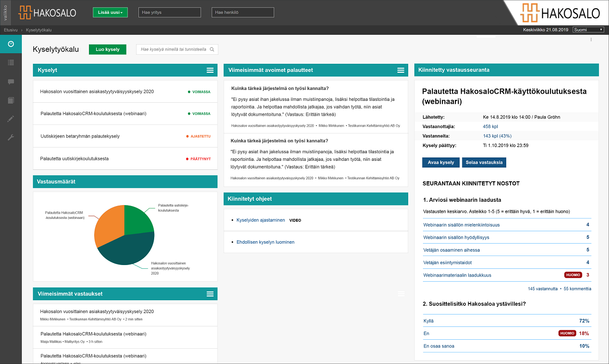Open the wrench settings icon in sidebar
Image resolution: width=609 pixels, height=364 pixels.
[11, 138]
